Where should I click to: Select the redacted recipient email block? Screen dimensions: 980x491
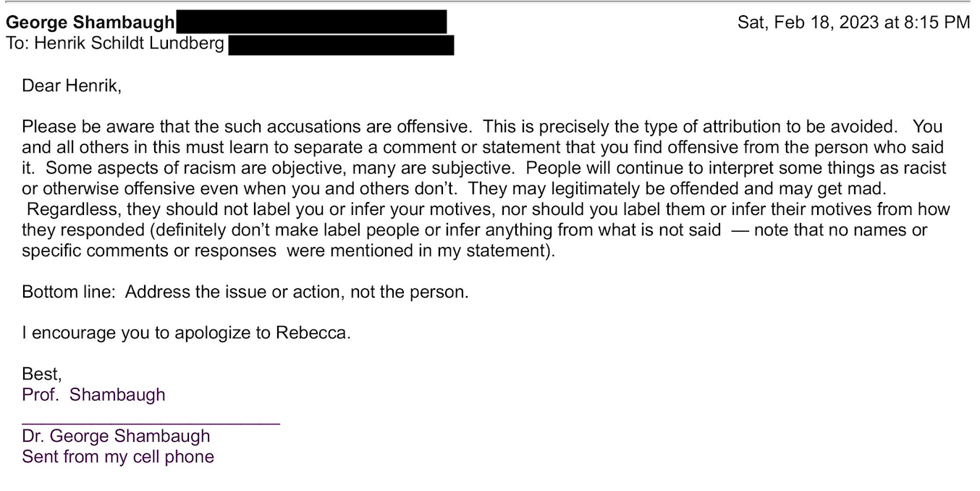[x=341, y=45]
